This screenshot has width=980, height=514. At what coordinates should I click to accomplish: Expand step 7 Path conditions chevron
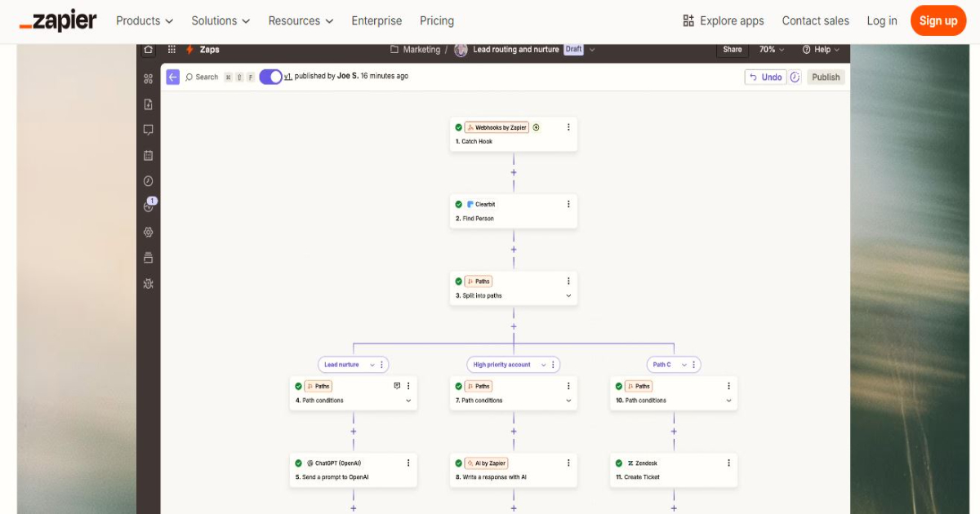(568, 401)
